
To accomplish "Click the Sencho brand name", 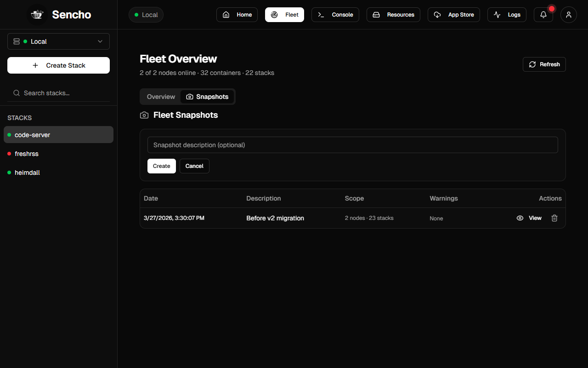I will (x=72, y=15).
